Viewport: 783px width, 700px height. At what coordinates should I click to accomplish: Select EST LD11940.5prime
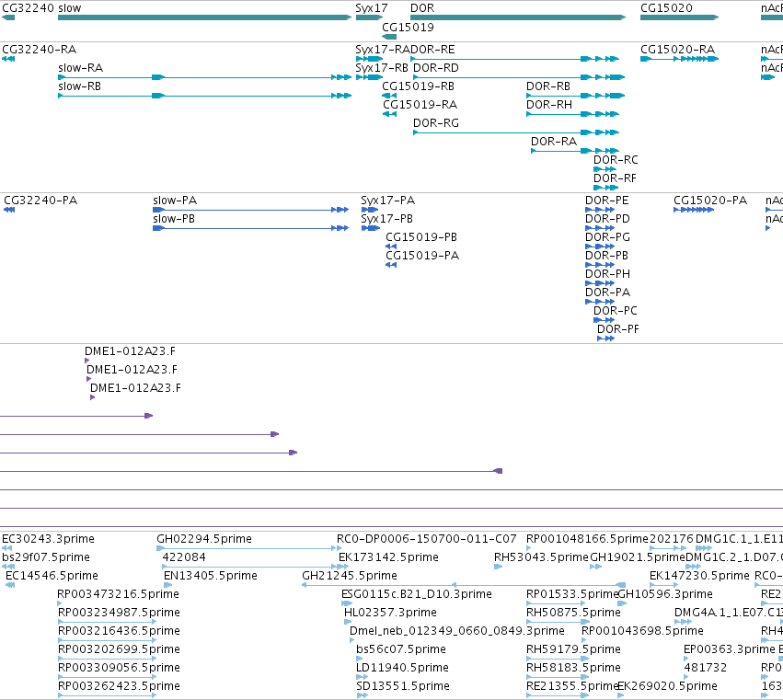pyautogui.click(x=402, y=668)
